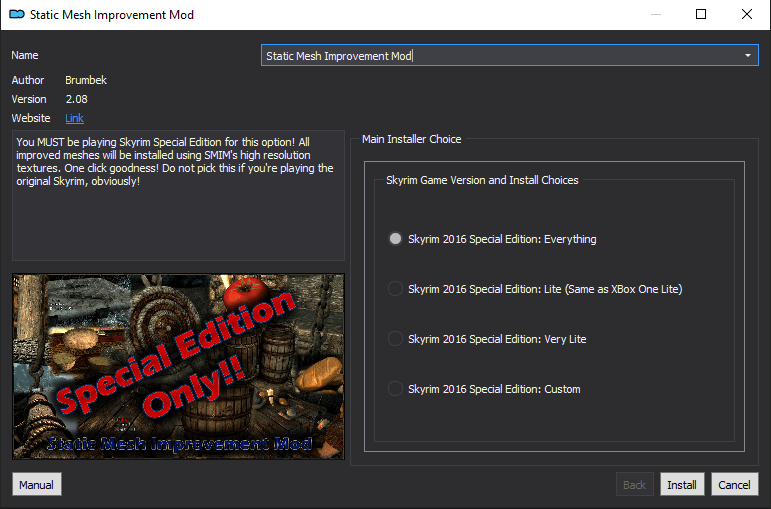Click the version number 2.08
771x509 pixels.
click(77, 99)
